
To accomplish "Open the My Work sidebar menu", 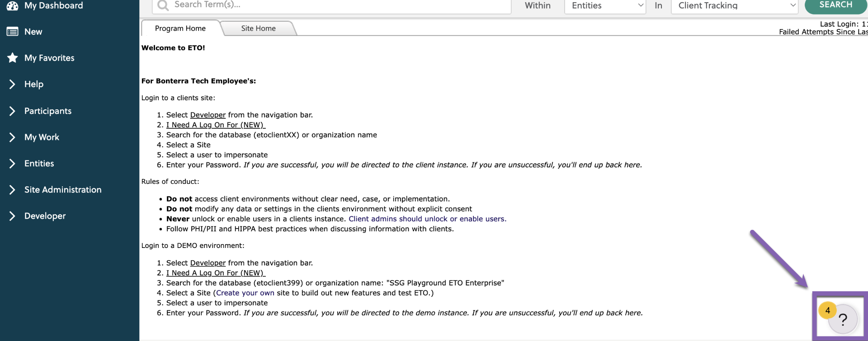I will [x=42, y=137].
